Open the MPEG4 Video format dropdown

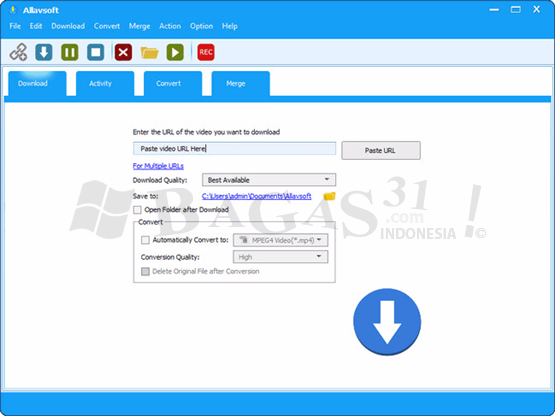(280, 240)
